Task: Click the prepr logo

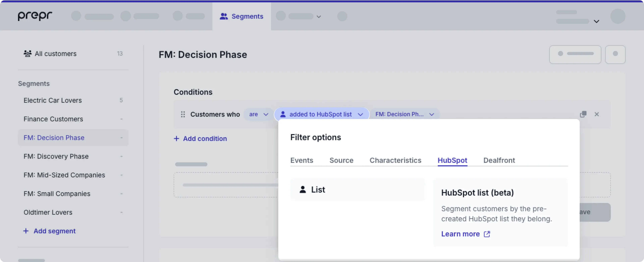Action: 35,16
